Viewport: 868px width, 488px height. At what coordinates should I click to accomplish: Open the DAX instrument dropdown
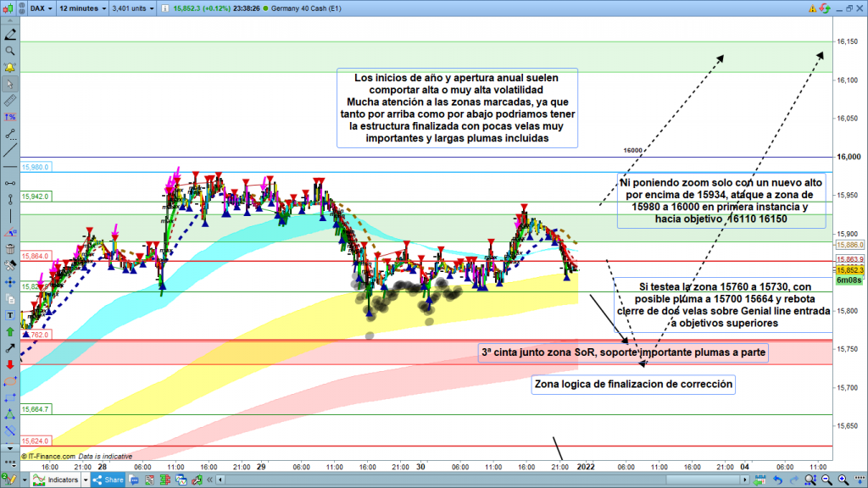(x=38, y=8)
